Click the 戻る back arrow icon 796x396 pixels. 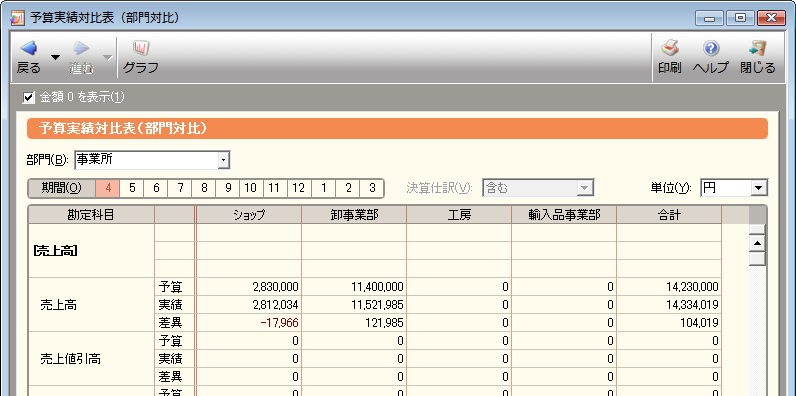(x=28, y=49)
